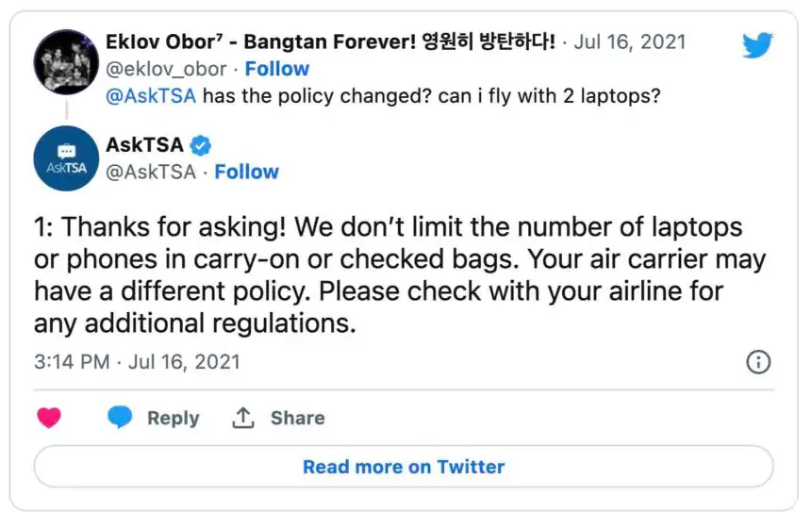Open the bold AskTSA display name
The width and height of the screenshot is (812, 512).
pyautogui.click(x=144, y=145)
